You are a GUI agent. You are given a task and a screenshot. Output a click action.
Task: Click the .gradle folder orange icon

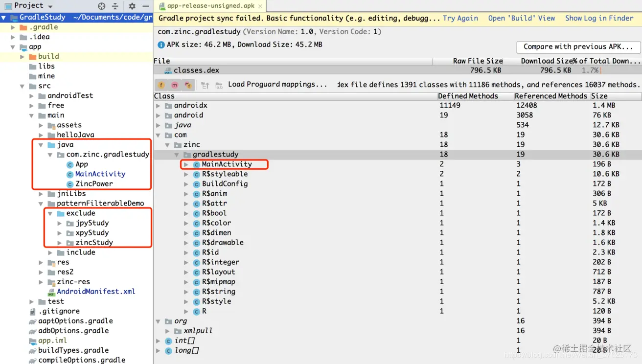coord(23,27)
